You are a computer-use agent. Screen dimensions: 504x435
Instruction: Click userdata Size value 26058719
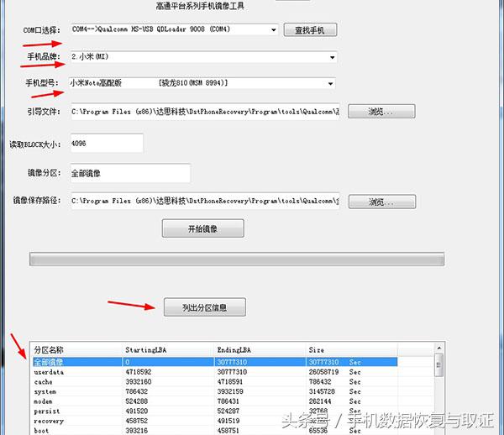coord(323,372)
